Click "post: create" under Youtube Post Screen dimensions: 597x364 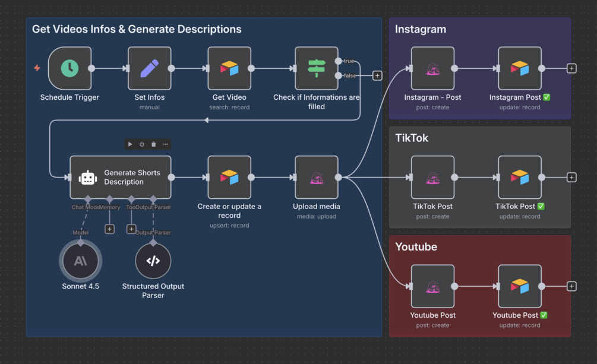[432, 325]
